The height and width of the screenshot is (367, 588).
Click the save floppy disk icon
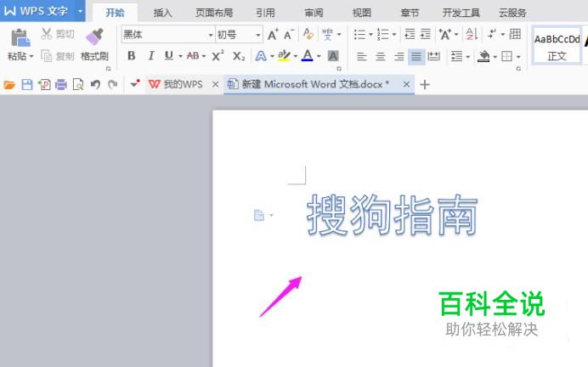click(27, 85)
